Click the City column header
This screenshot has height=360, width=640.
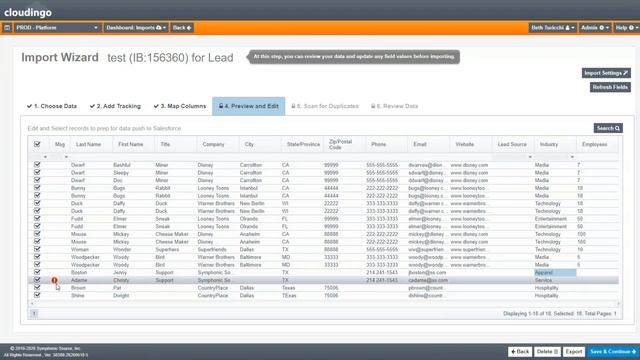tap(249, 144)
